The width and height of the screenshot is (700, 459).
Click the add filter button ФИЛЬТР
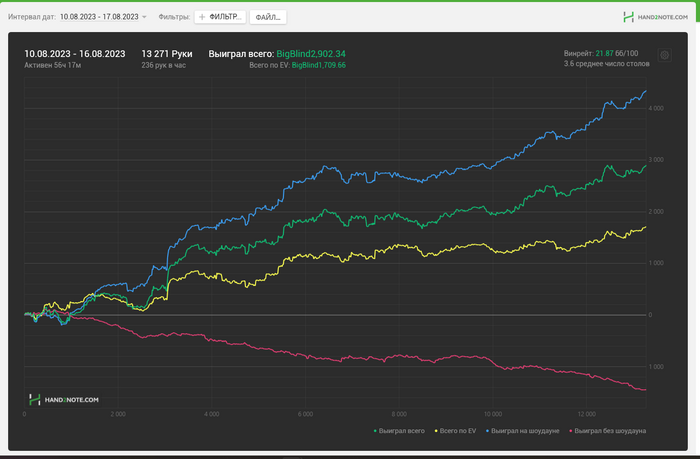[x=220, y=17]
